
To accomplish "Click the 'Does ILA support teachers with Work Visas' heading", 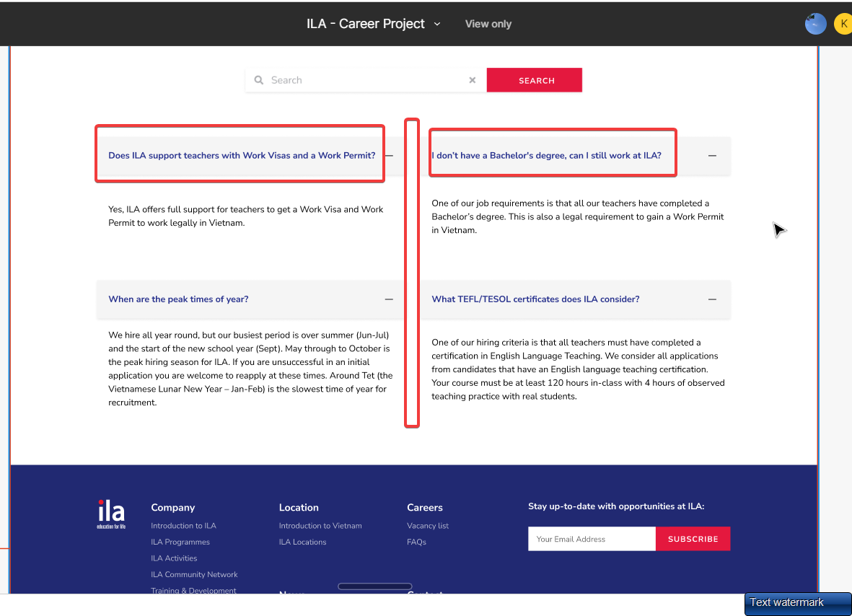I will pos(242,155).
